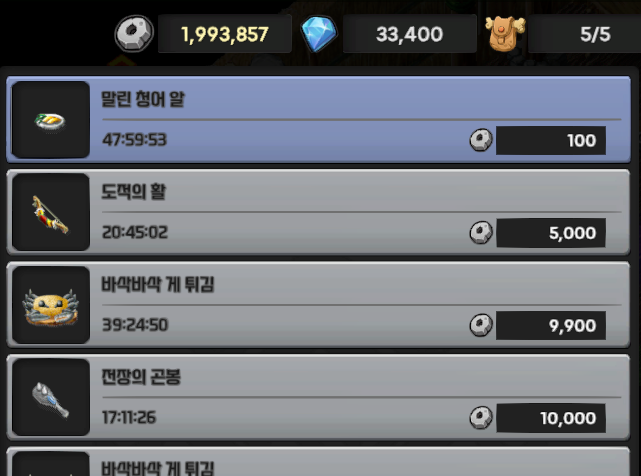Screen dimensions: 641x476
Task: Click the 47:59:53 timer on first listing
Action: click(134, 140)
